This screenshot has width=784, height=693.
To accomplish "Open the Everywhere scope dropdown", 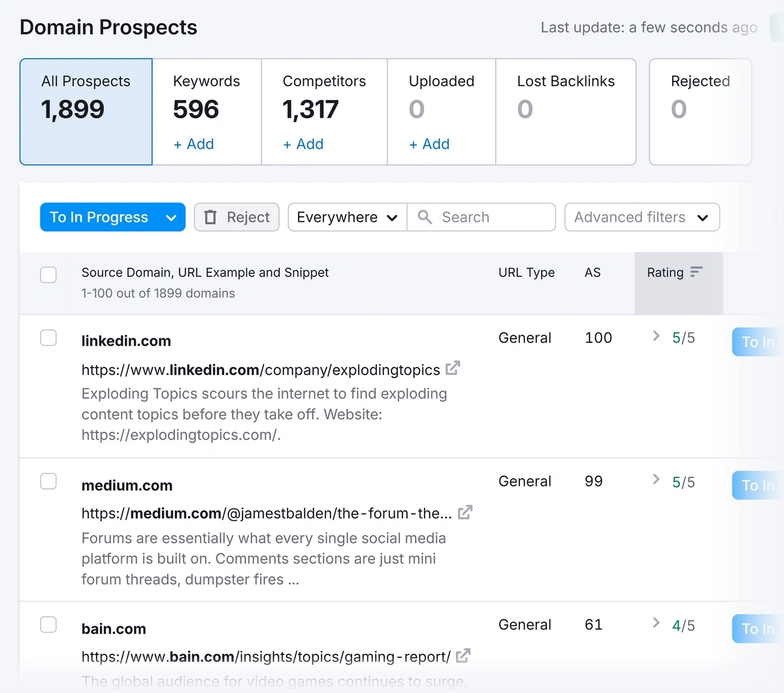I will point(348,217).
